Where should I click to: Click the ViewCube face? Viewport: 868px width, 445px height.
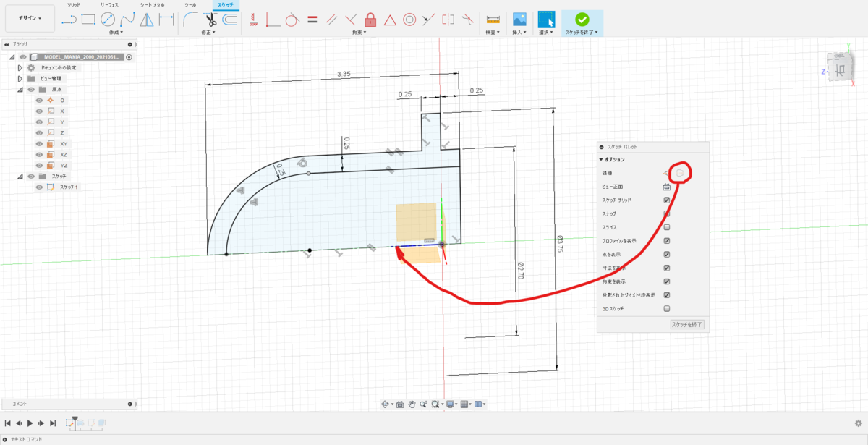point(841,71)
